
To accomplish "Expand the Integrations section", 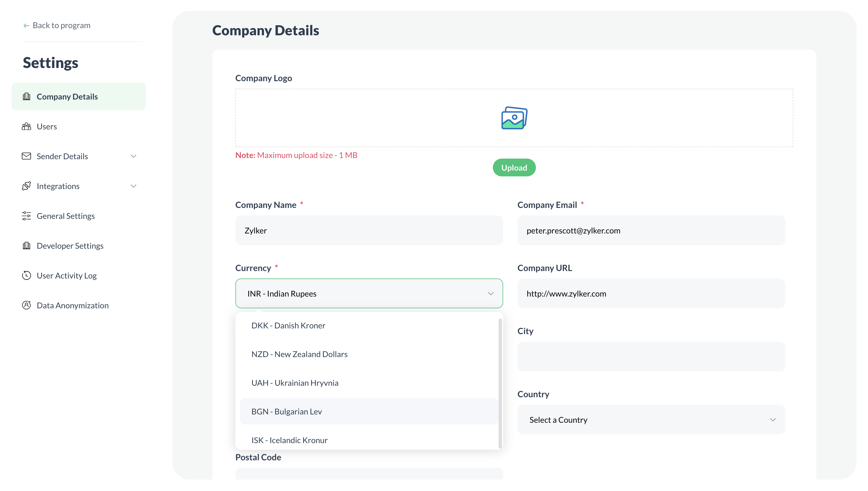I will click(134, 186).
